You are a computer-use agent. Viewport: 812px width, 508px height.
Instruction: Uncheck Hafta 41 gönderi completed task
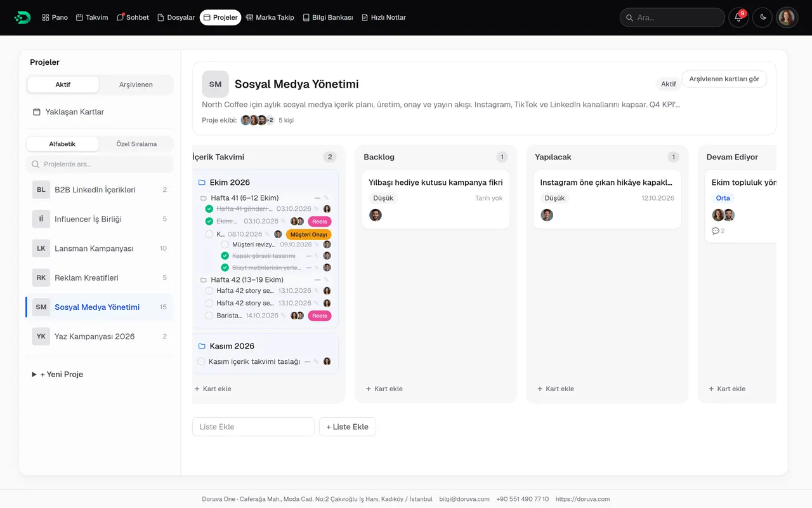(209, 209)
